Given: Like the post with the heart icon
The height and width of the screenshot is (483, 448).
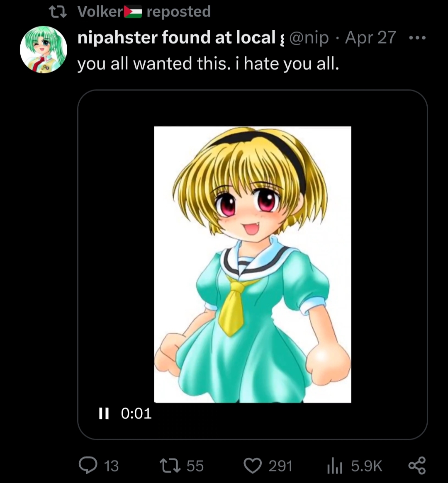Looking at the screenshot, I should click(x=253, y=466).
